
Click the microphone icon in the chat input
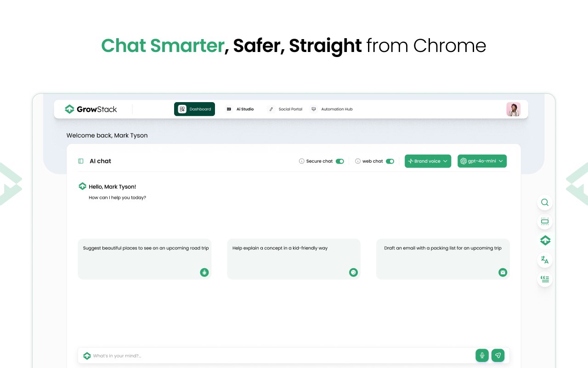(482, 355)
